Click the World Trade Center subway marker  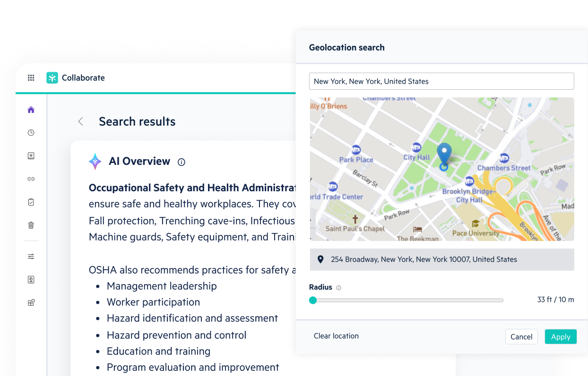[x=333, y=187]
